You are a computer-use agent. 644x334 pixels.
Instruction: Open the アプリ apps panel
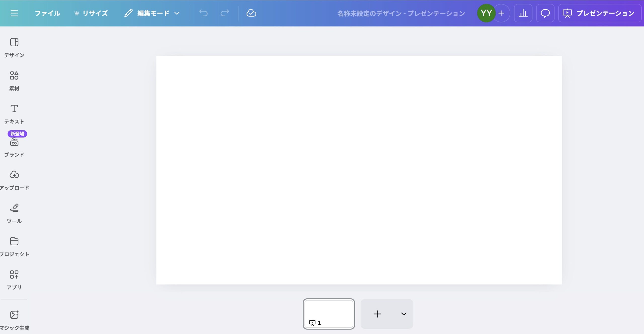14,280
